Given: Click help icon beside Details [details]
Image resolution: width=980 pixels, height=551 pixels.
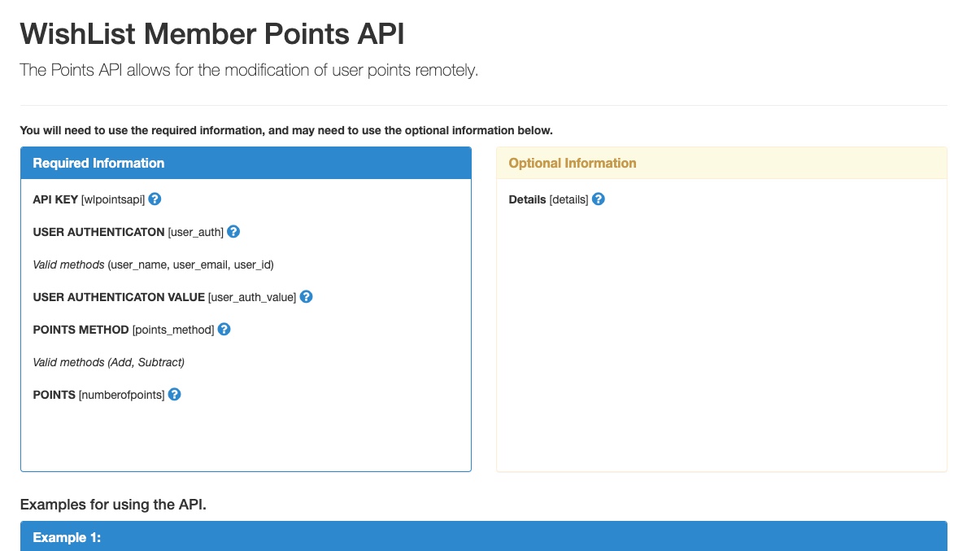Looking at the screenshot, I should click(x=599, y=199).
